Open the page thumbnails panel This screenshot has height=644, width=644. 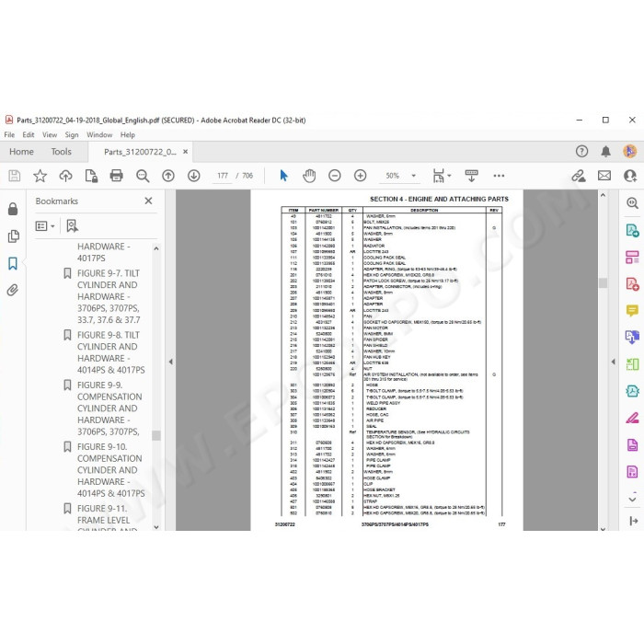click(13, 236)
